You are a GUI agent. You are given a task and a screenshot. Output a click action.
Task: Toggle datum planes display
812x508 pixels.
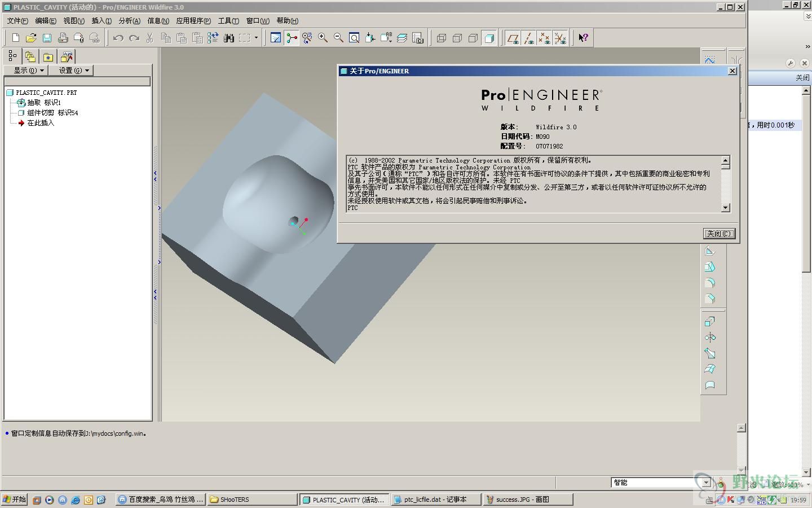coord(513,38)
